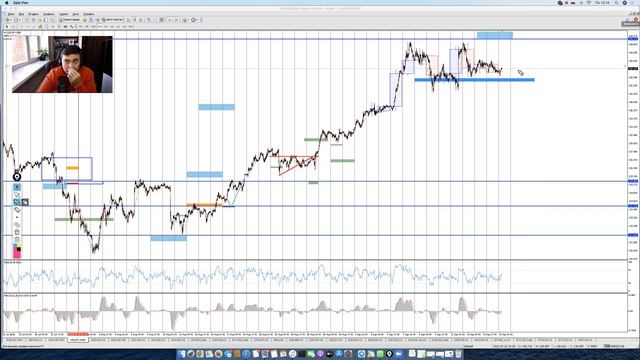Pick black color in Epic Pen palette
This screenshot has width=640, height=360.
coord(19,249)
